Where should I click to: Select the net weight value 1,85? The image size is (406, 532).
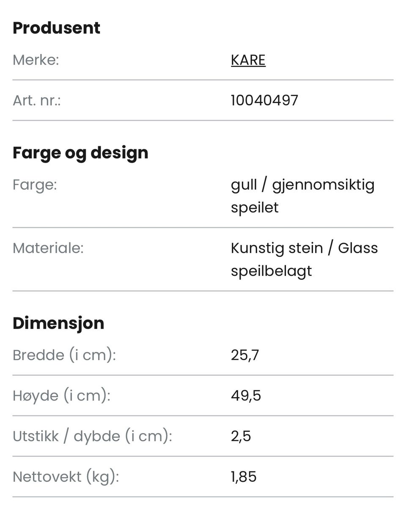[x=244, y=477]
